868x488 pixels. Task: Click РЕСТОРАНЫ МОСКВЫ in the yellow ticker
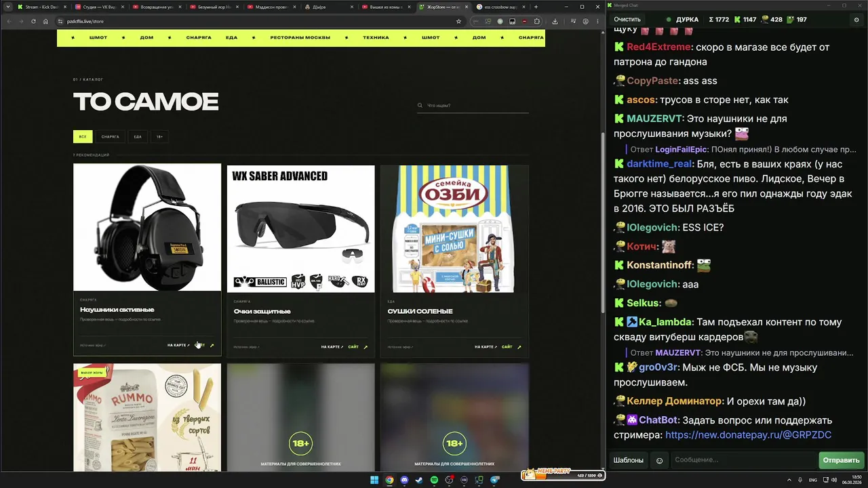pyautogui.click(x=300, y=38)
